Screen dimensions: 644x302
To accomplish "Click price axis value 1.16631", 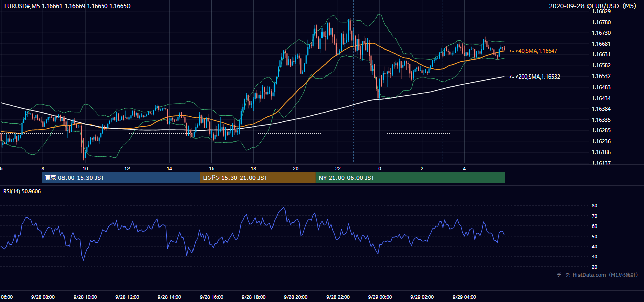I will pos(601,54).
